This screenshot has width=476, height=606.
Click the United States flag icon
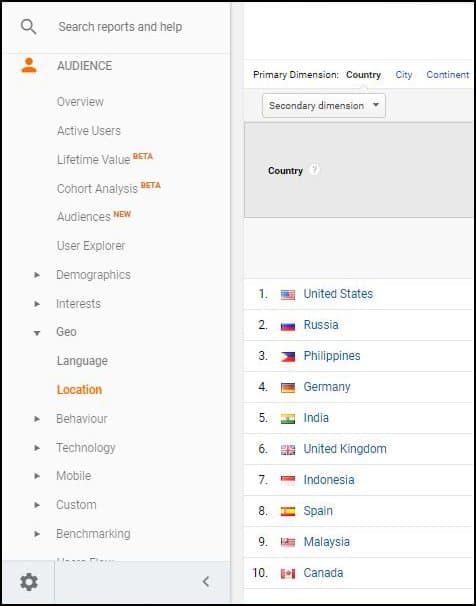288,295
